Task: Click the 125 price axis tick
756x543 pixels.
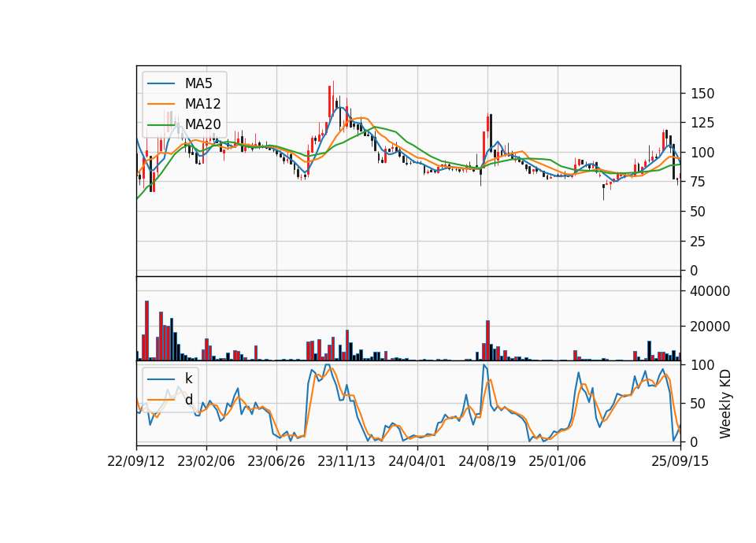Action: tap(702, 123)
